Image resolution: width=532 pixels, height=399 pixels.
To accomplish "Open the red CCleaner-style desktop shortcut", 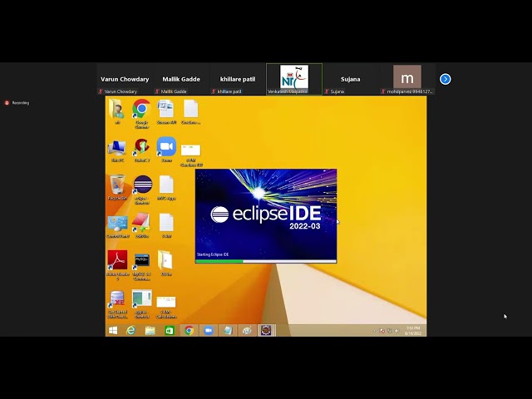I will [x=142, y=150].
